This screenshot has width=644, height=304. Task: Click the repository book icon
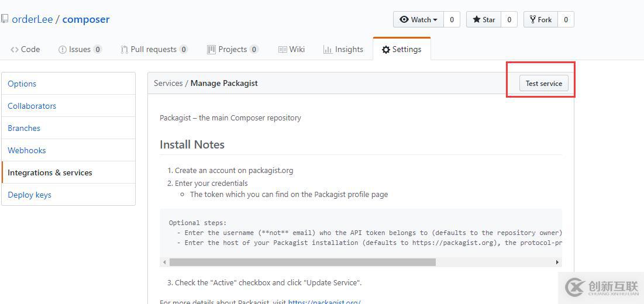(x=5, y=19)
